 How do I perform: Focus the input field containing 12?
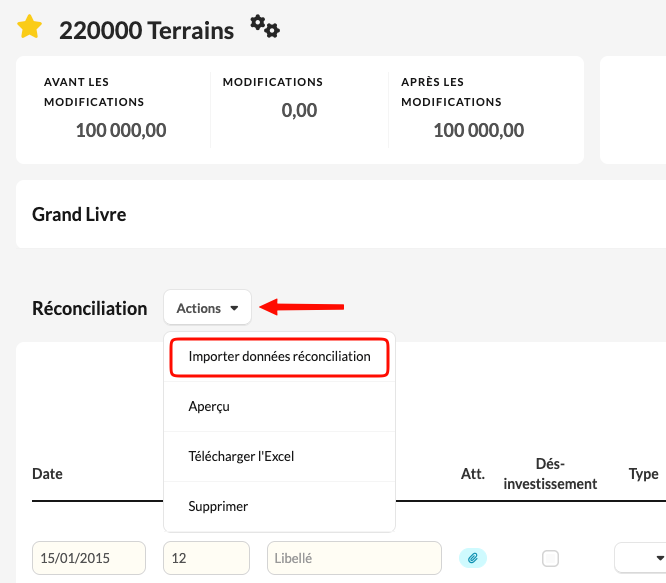206,558
